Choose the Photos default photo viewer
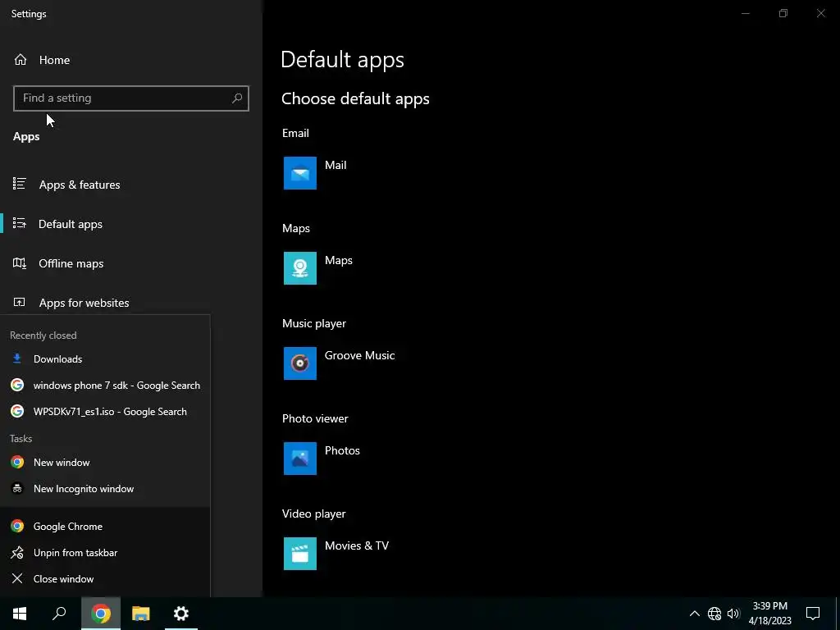840x630 pixels. coord(342,450)
